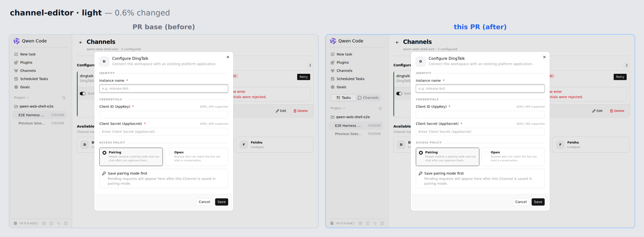Click Edit button in after panel
644x237 pixels.
[597, 111]
